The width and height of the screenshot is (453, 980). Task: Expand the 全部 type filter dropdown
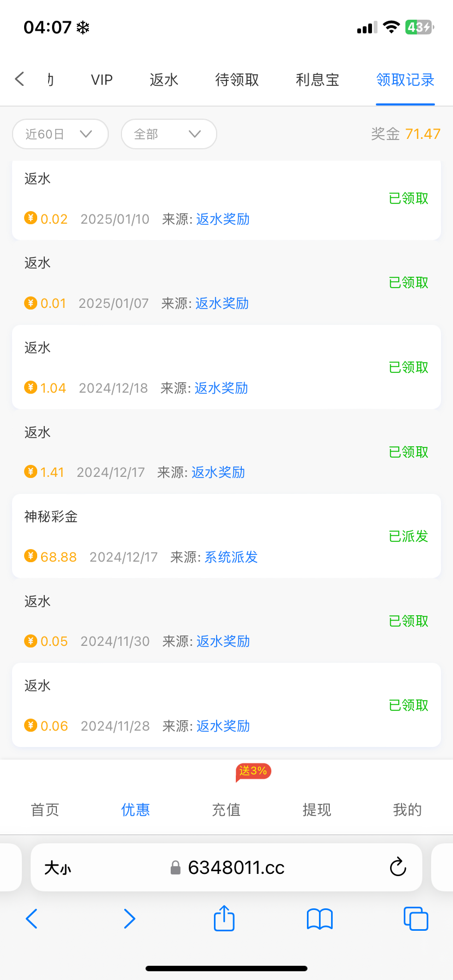[169, 134]
